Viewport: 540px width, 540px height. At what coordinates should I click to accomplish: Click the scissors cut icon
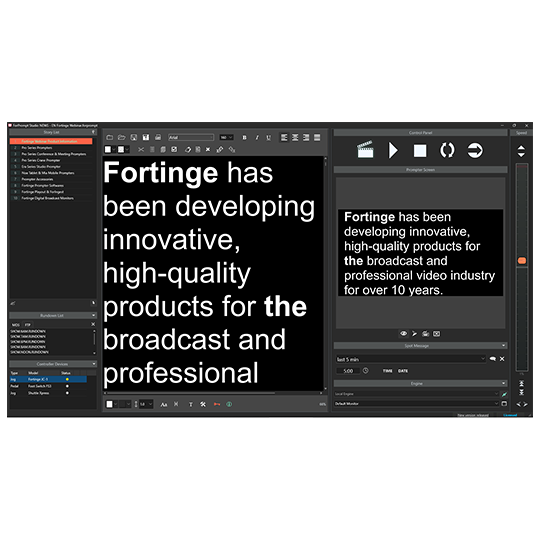coord(141,149)
